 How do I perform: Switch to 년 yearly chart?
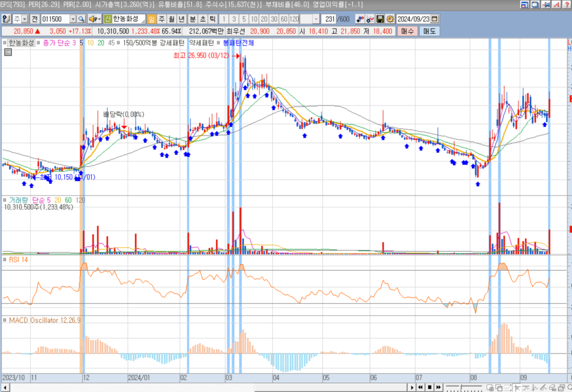tap(181, 19)
